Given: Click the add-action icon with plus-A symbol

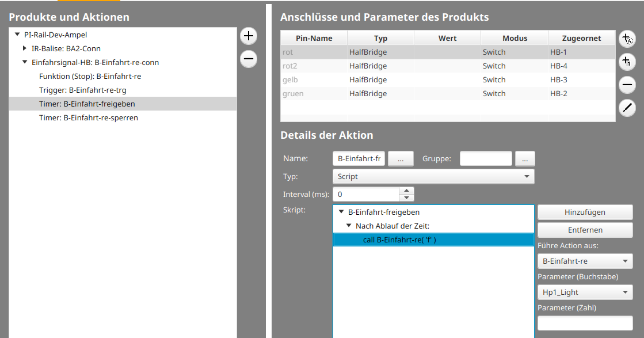Looking at the screenshot, I should click(627, 38).
